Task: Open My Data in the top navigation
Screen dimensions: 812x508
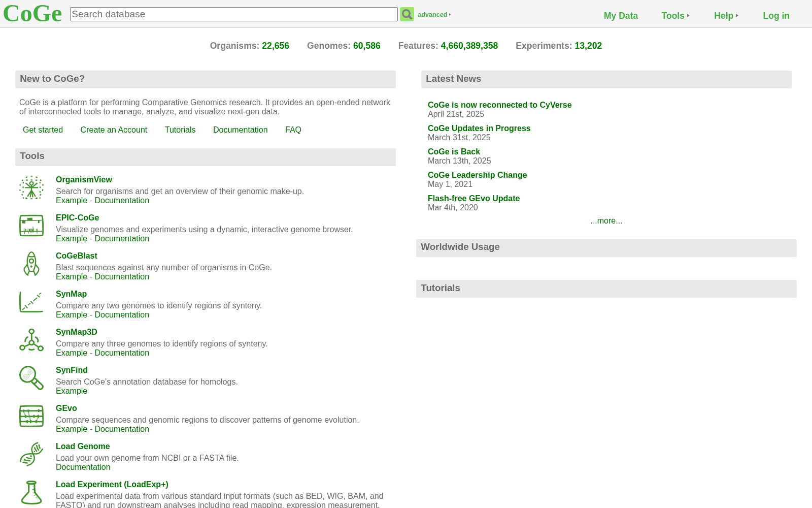Action: click(621, 16)
